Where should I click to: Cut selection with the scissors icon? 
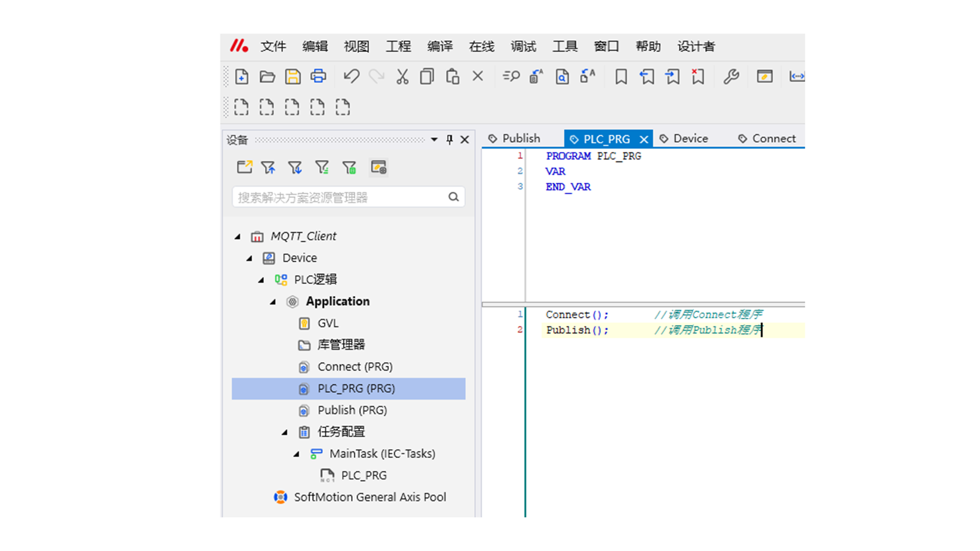pyautogui.click(x=402, y=77)
